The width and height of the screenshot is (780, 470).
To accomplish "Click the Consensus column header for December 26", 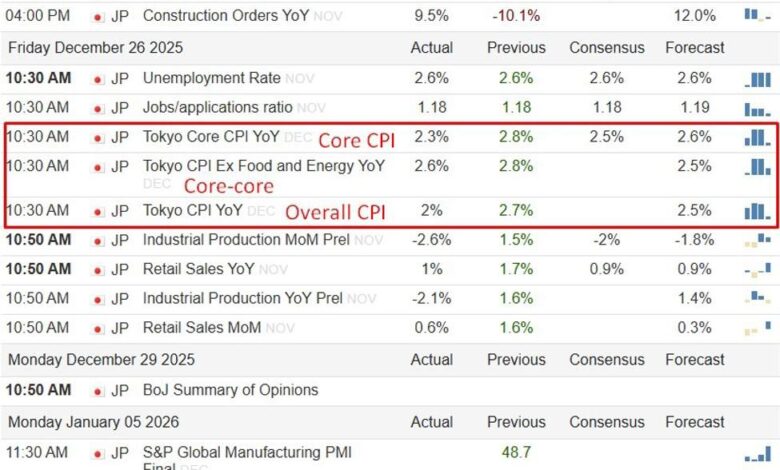I will pyautogui.click(x=607, y=47).
